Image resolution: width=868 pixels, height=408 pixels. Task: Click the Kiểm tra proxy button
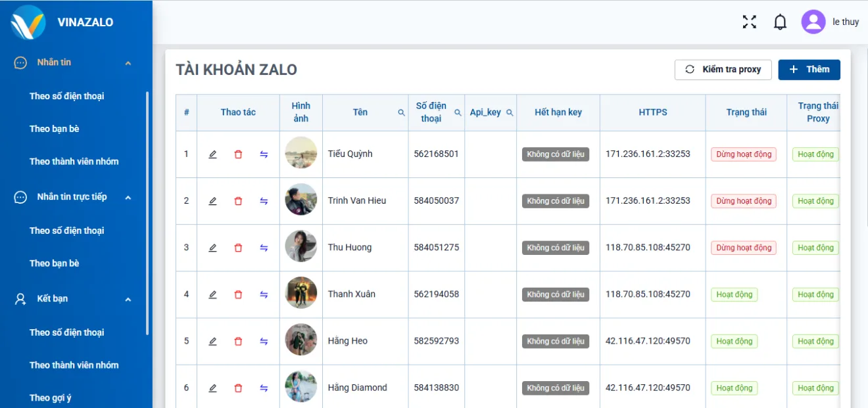[x=723, y=70]
